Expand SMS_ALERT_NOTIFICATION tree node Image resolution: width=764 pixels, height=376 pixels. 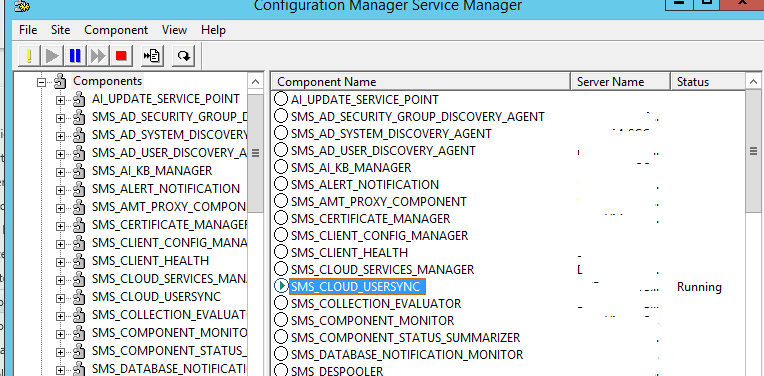(60, 190)
